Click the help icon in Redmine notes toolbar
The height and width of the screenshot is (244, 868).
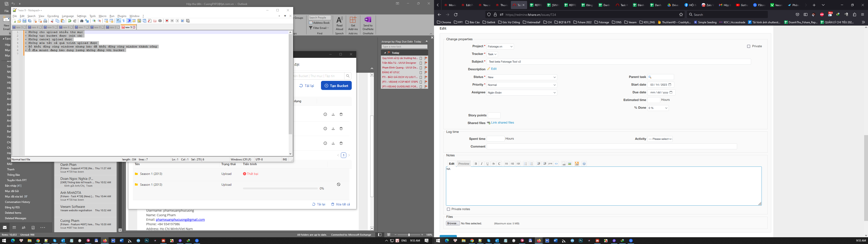[x=584, y=164]
